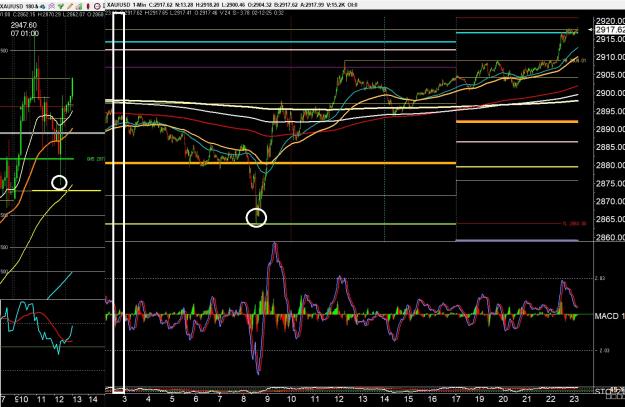Click the bar chart icon in left chart toolbar
Image resolution: width=625 pixels, height=407 pixels.
pyautogui.click(x=79, y=6)
